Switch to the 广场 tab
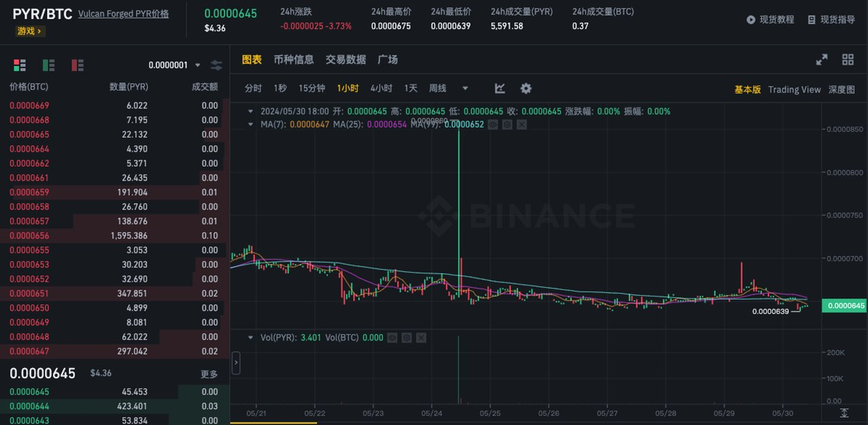This screenshot has height=425, width=868. (388, 60)
